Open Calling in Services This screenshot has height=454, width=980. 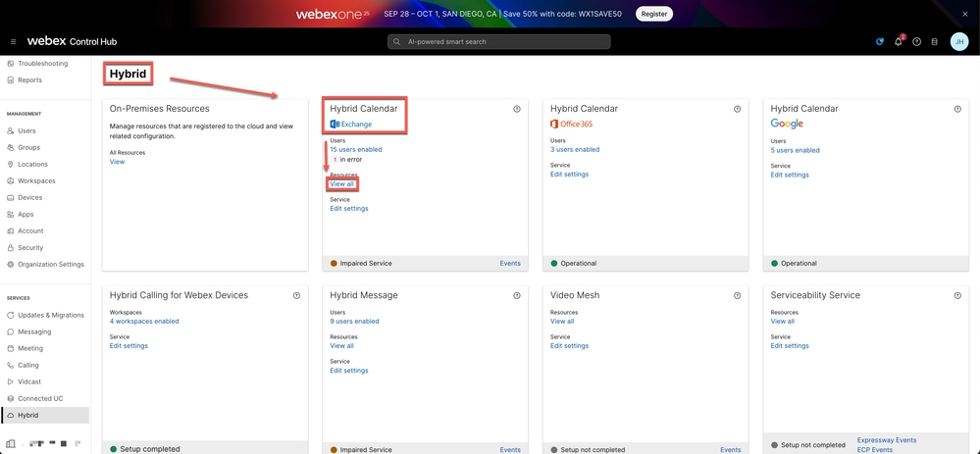point(28,366)
